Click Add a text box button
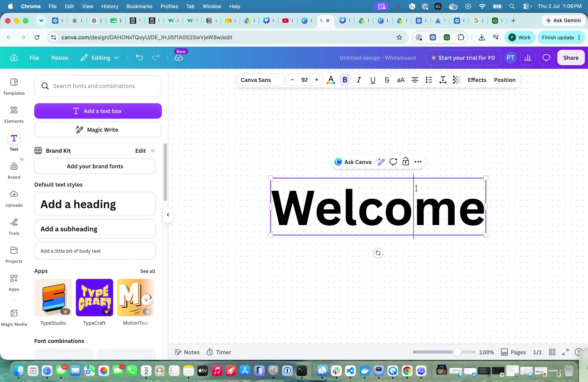This screenshot has height=382, width=588. point(98,111)
